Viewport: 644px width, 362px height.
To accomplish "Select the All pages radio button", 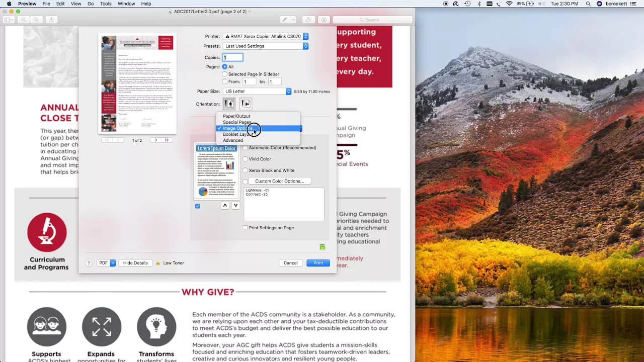I will pos(225,67).
